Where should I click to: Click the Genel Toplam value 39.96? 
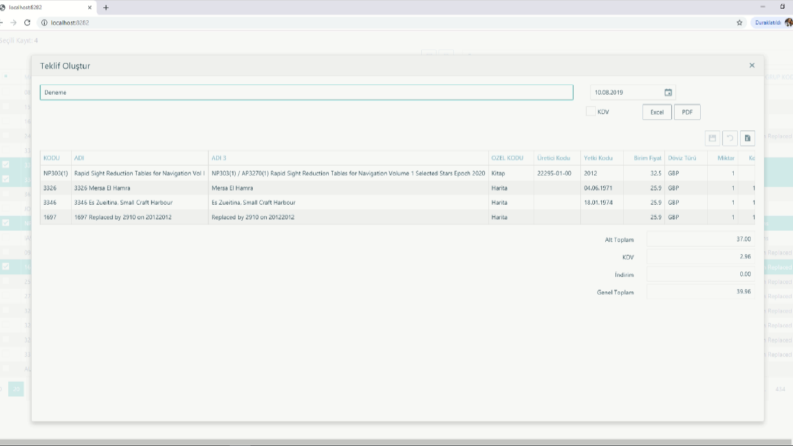click(700, 292)
